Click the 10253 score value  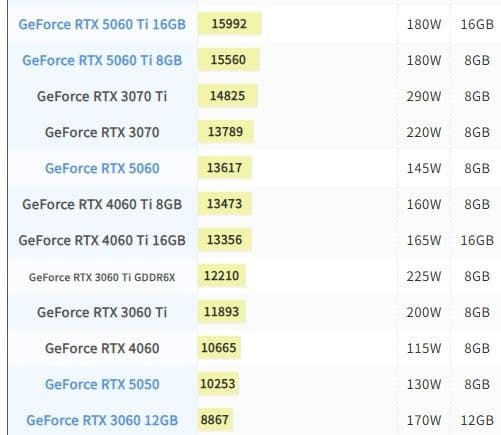click(x=218, y=384)
